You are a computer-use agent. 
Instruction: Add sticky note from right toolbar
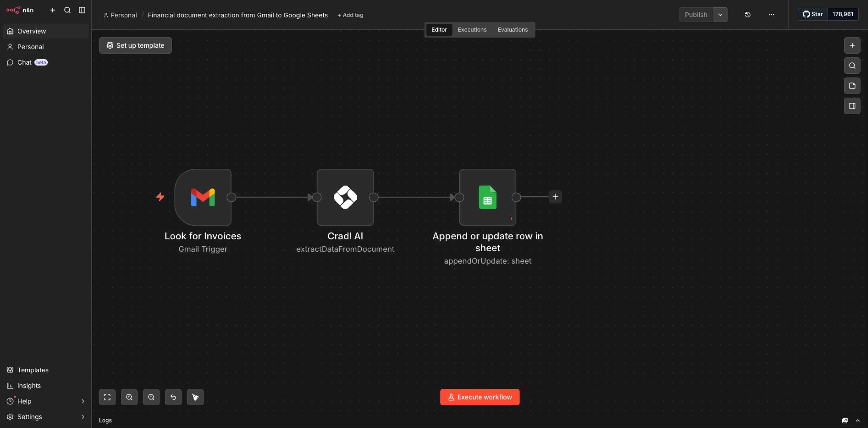coord(852,86)
